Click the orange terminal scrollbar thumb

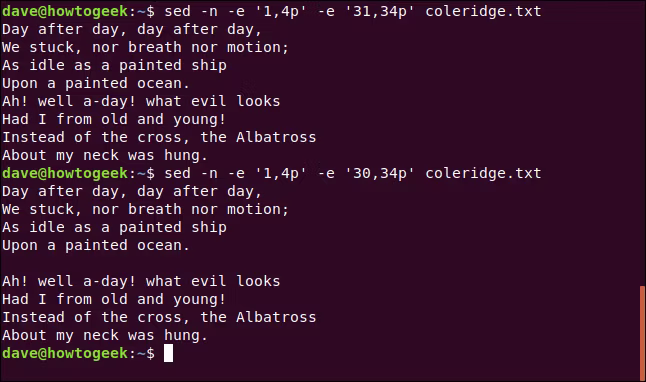click(642, 333)
